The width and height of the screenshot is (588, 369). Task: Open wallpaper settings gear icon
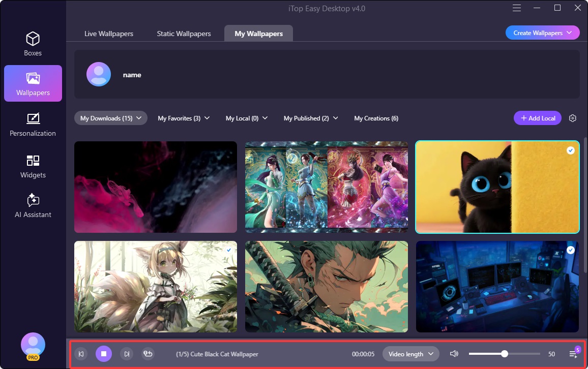[573, 118]
